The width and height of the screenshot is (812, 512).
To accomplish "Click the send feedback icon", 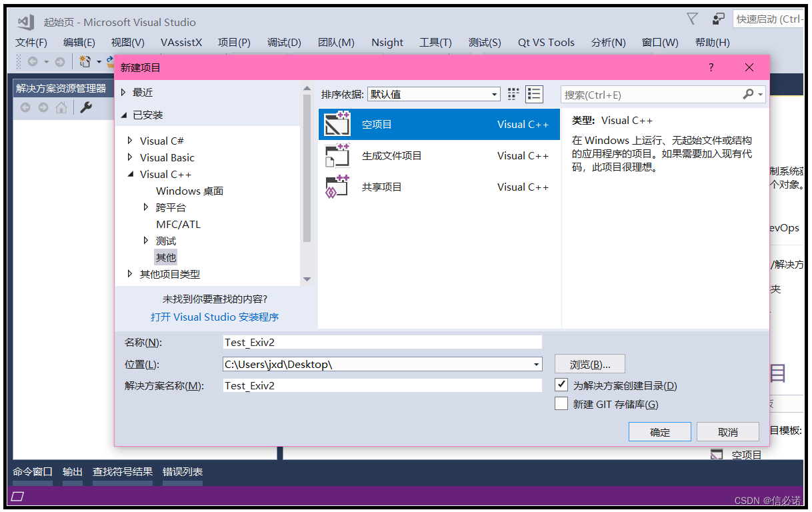I will pyautogui.click(x=718, y=19).
